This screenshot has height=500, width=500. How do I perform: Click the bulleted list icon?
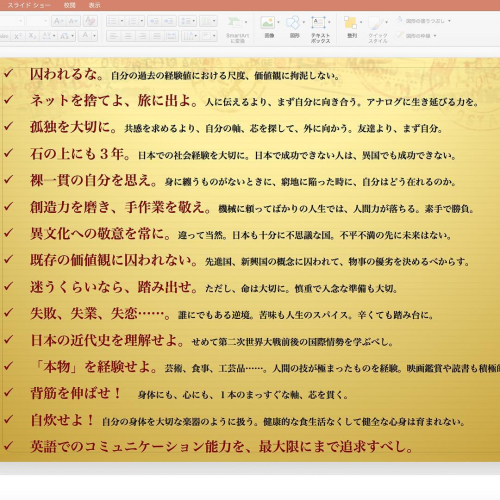pos(112,22)
